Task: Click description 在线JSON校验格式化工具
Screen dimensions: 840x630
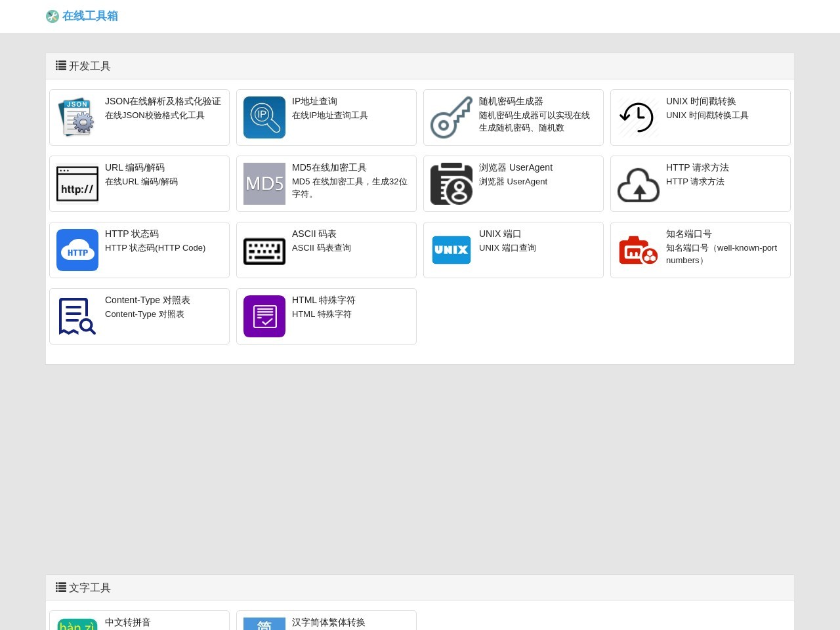Action: (x=155, y=115)
